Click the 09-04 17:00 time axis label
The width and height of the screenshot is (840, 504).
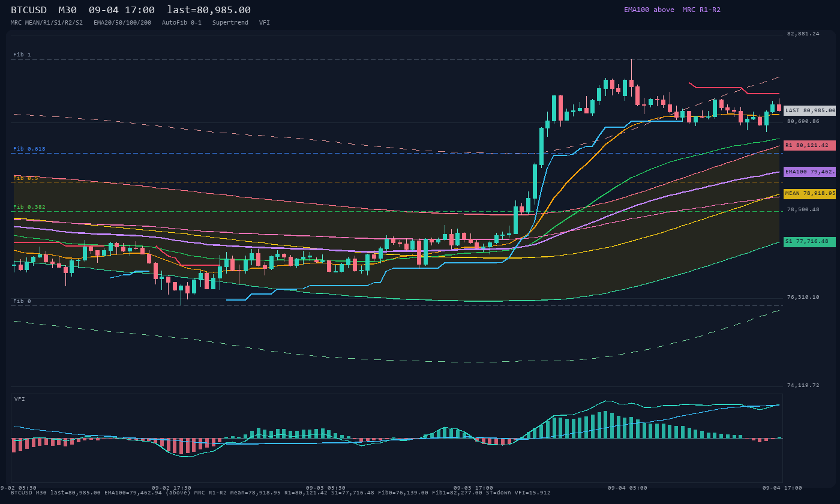coord(782,488)
